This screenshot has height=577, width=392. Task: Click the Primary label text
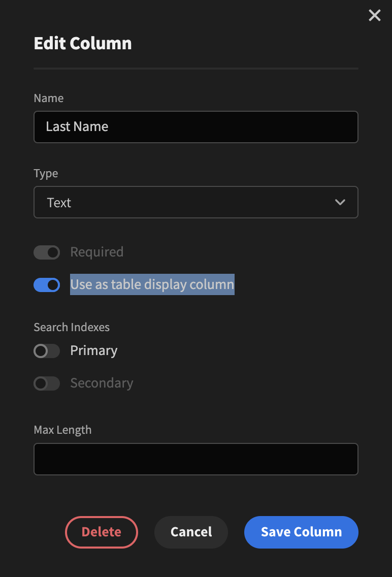coord(93,351)
